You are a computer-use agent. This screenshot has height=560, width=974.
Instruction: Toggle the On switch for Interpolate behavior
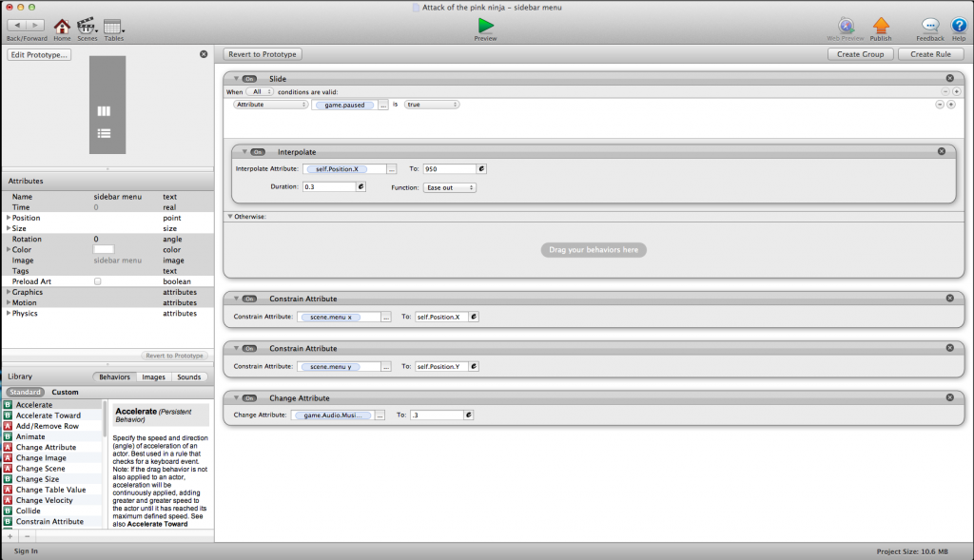[x=258, y=151]
